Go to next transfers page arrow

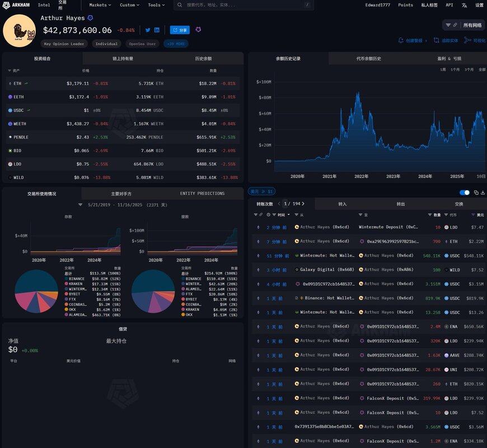303,204
